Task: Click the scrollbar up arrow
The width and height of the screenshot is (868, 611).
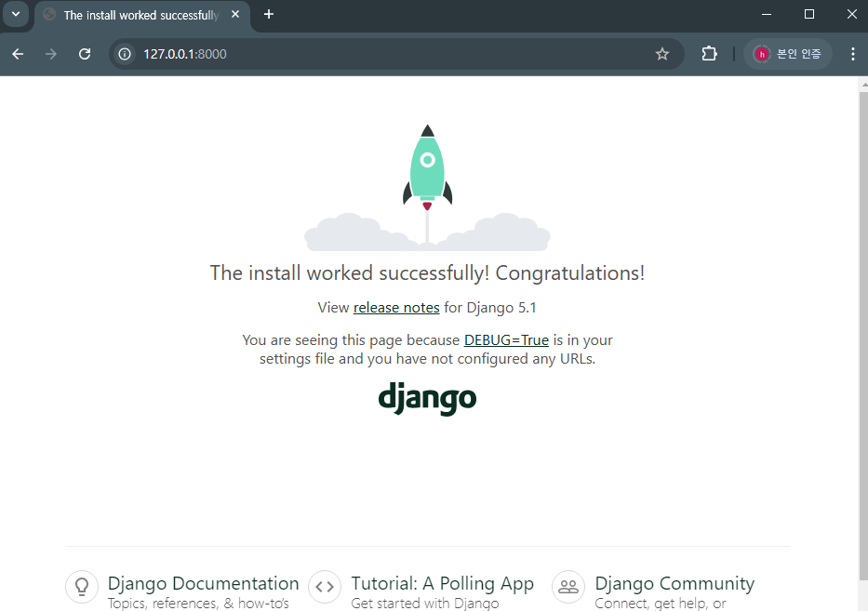Action: click(x=863, y=84)
